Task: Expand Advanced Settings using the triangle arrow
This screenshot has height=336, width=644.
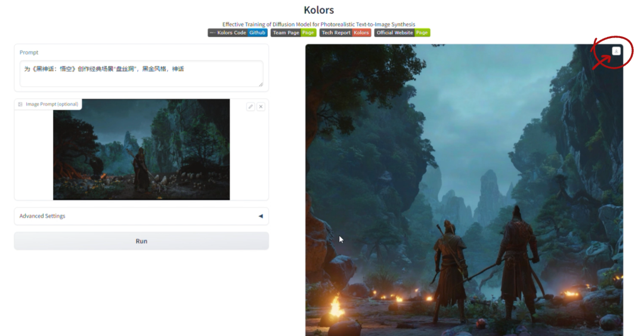Action: pyautogui.click(x=261, y=216)
